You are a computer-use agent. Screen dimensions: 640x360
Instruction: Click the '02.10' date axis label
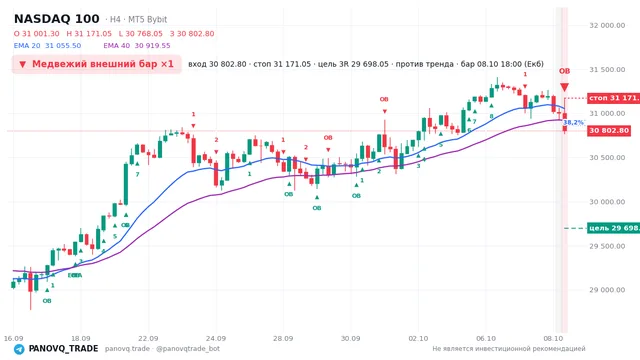(x=418, y=338)
